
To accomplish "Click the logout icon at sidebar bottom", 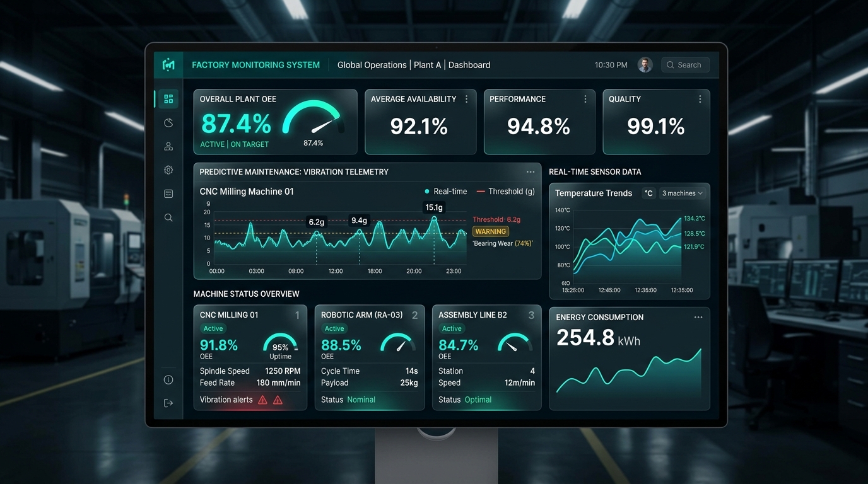I will pos(168,403).
